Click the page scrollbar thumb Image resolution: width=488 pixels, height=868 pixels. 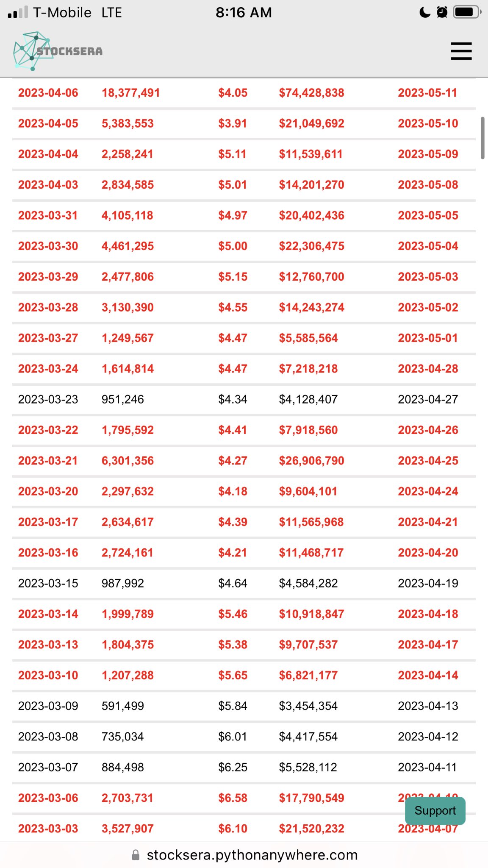(x=482, y=138)
